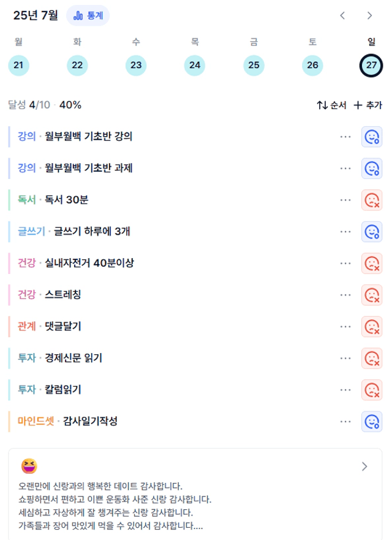Image resolution: width=392 pixels, height=540 pixels.
Task: Open the 통계 statistics view
Action: pyautogui.click(x=88, y=15)
